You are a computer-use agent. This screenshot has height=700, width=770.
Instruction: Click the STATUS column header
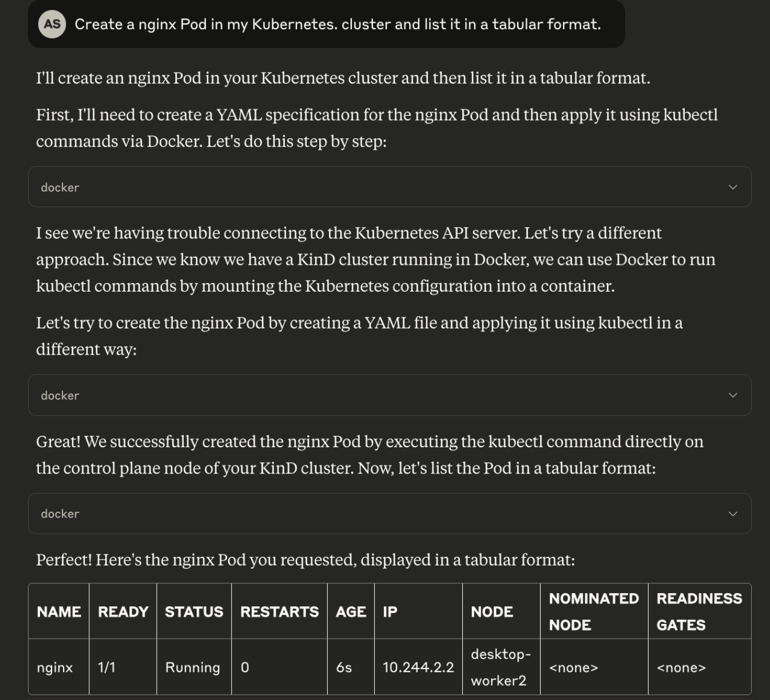click(194, 612)
